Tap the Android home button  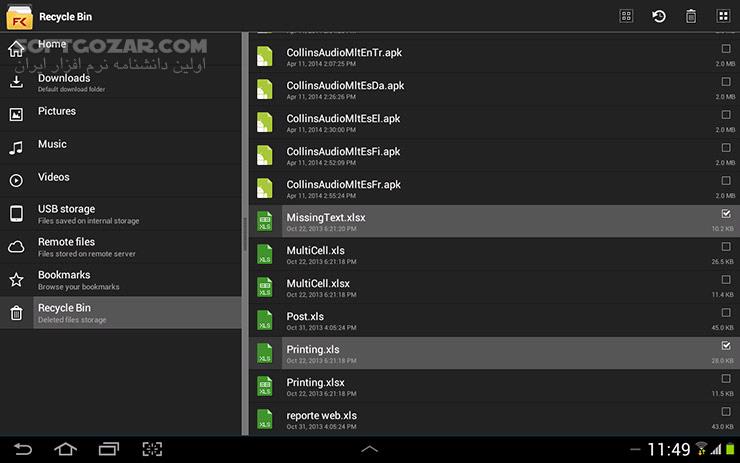point(66,449)
